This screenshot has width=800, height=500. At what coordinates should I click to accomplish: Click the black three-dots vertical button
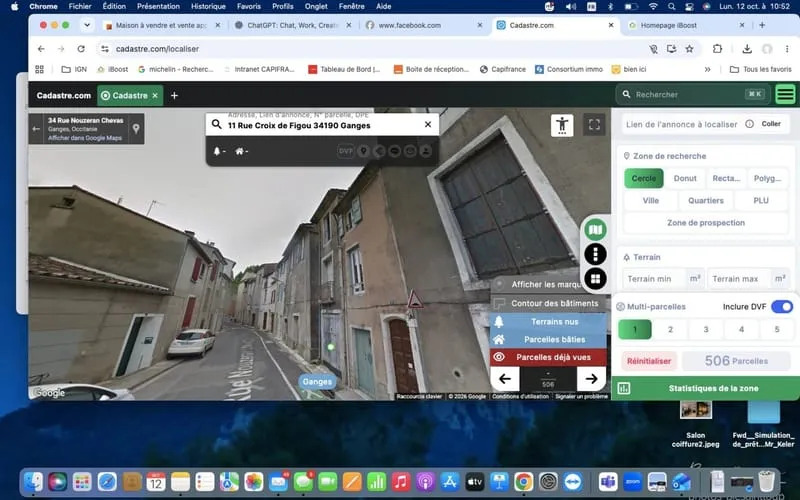(x=595, y=254)
